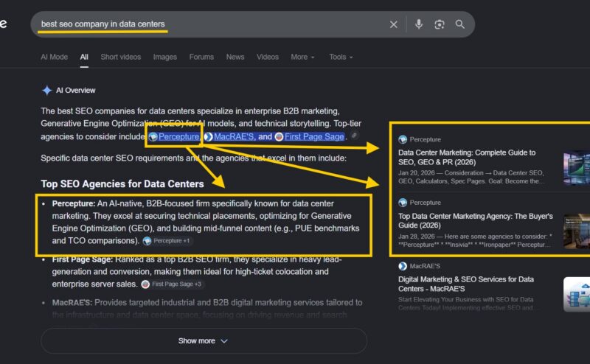Submit the search with the magnifier icon

pyautogui.click(x=459, y=24)
